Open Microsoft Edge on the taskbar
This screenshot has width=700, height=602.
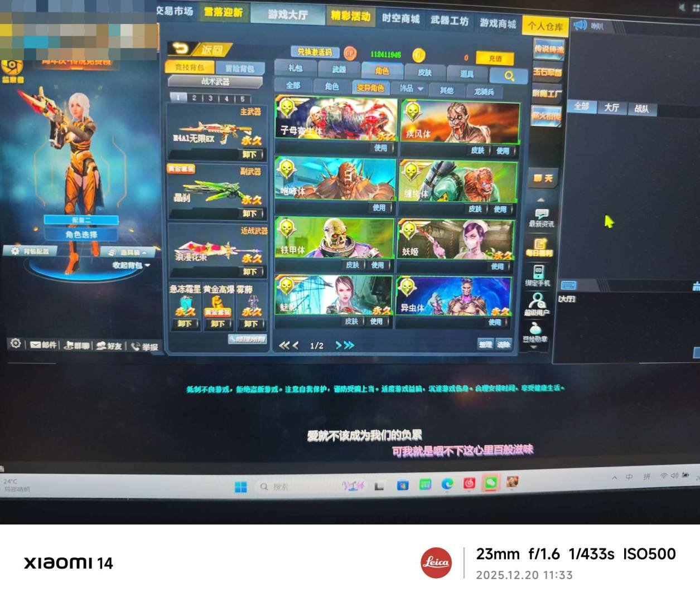(447, 484)
